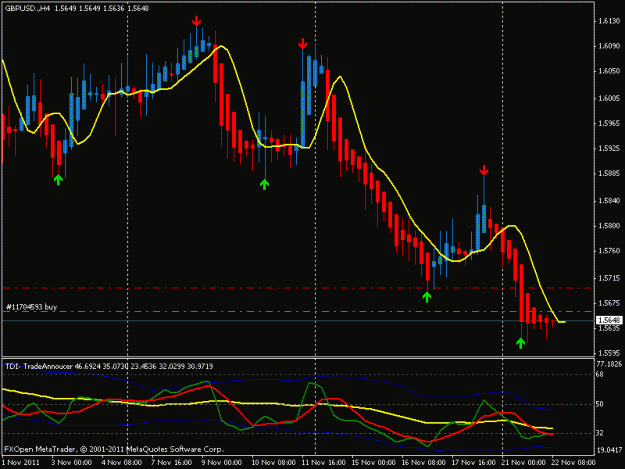Click the '17 Nov 16:00' time label
Image resolution: width=625 pixels, height=469 pixels.
[x=474, y=463]
